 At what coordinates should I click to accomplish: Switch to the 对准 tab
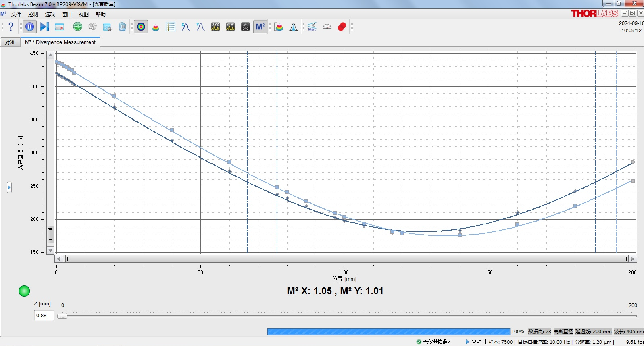pyautogui.click(x=10, y=42)
